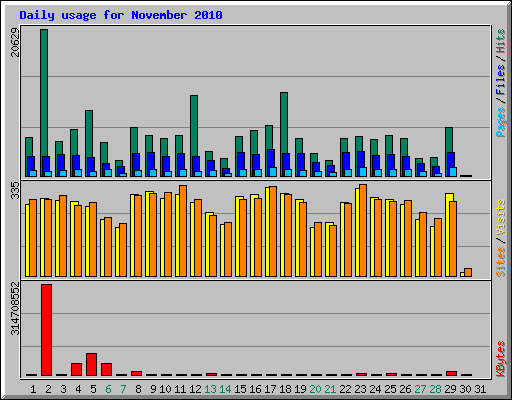This screenshot has width=512, height=400.
Task: Select the 314708552 axis value
Action: click(x=15, y=308)
